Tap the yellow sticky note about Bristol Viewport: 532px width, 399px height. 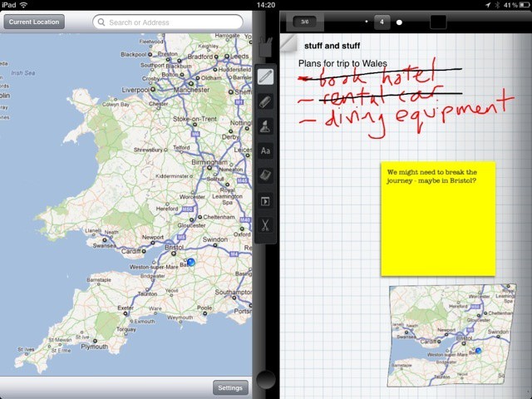click(438, 218)
